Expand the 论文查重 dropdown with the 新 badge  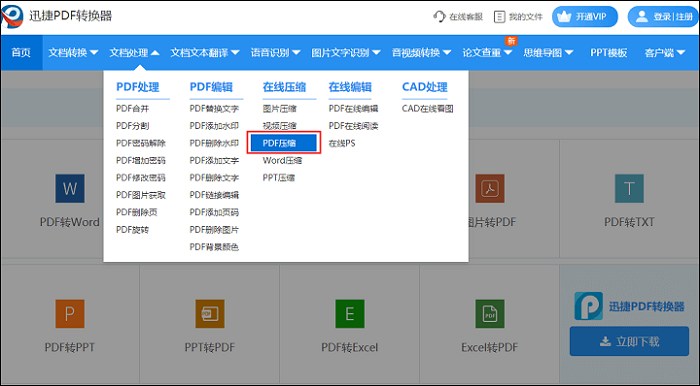pos(487,53)
